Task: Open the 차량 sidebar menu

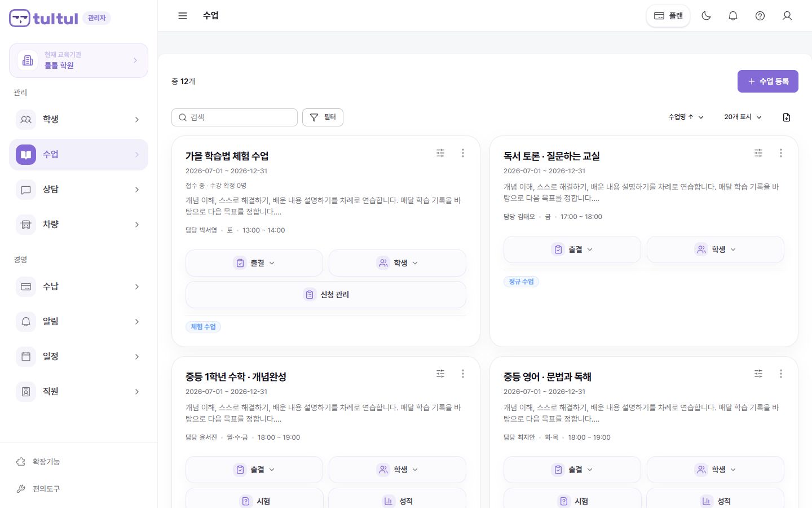Action: pyautogui.click(x=78, y=225)
